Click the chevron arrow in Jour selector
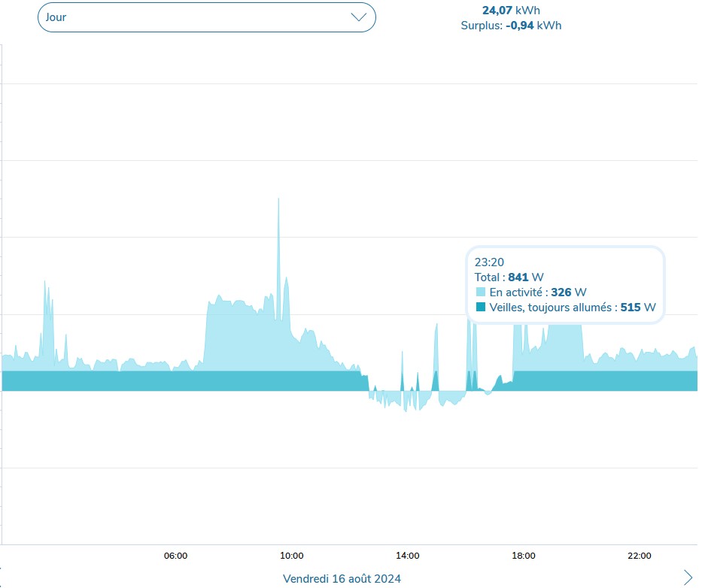The height and width of the screenshot is (588, 702). pyautogui.click(x=359, y=17)
